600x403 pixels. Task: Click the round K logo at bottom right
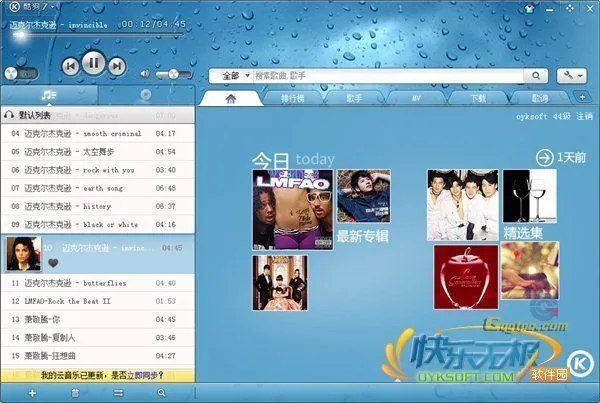point(580,363)
